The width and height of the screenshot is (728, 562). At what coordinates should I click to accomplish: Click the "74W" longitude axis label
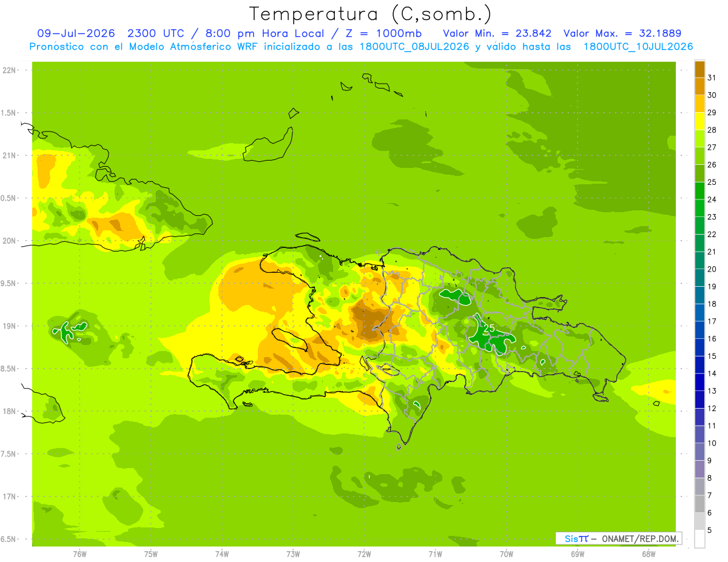(x=222, y=554)
